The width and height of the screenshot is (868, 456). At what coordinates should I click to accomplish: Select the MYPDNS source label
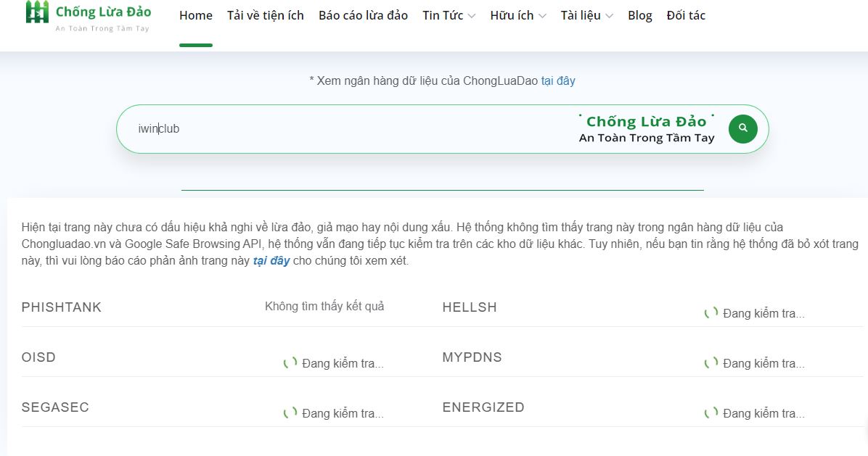(x=472, y=357)
